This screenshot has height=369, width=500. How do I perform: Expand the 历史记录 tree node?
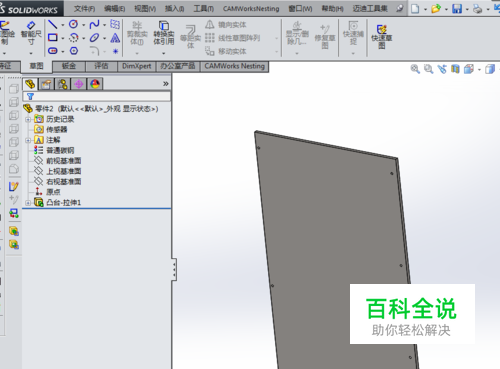(x=28, y=119)
